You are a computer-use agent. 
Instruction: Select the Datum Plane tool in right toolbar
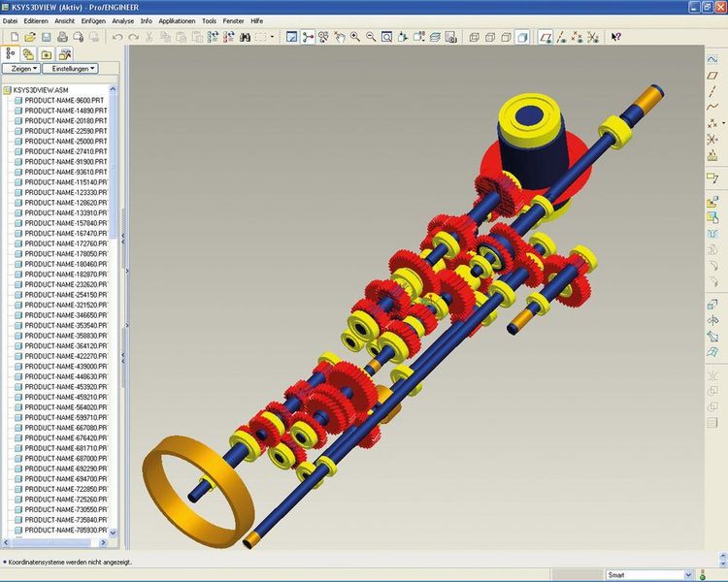712,76
